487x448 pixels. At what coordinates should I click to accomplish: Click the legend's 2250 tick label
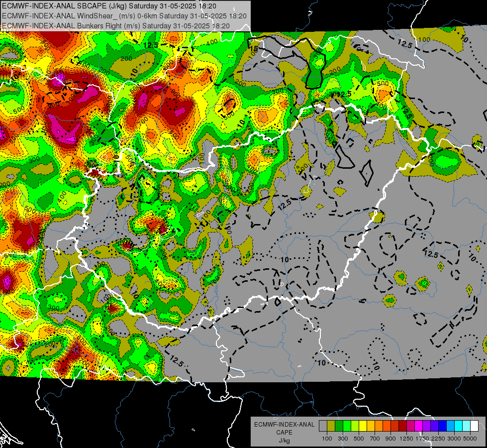pyautogui.click(x=438, y=439)
